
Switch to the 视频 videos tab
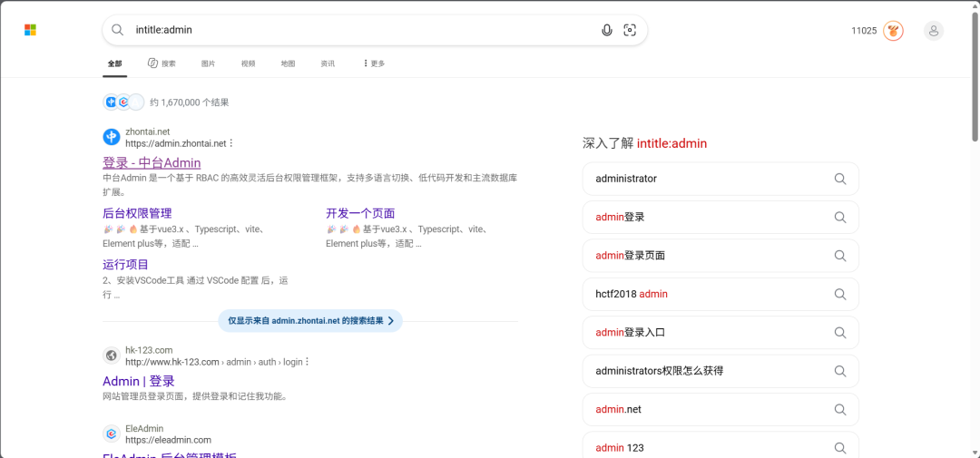248,63
